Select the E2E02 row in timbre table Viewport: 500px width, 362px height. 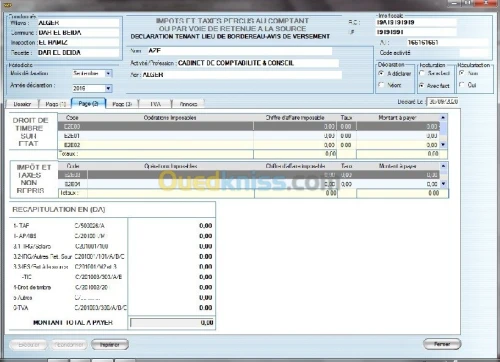pyautogui.click(x=249, y=145)
